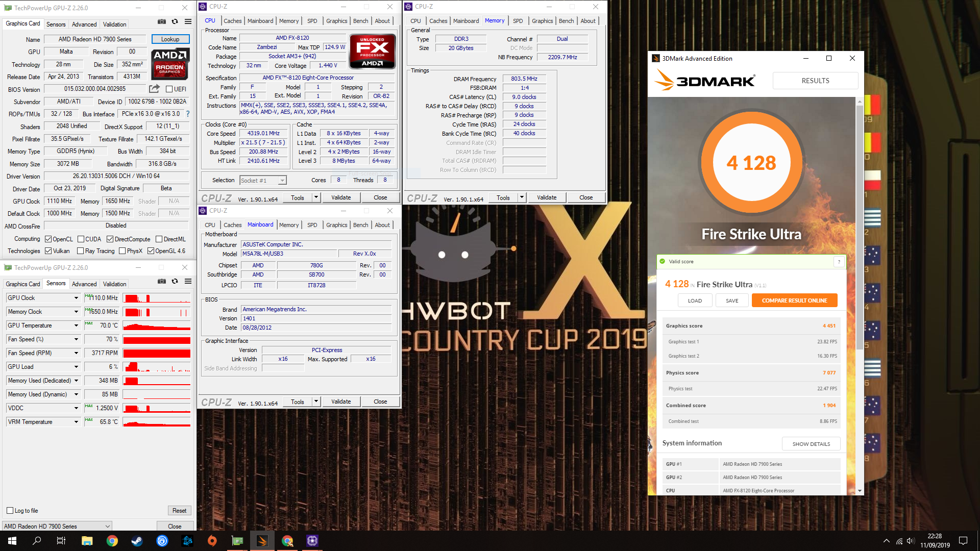Click COMPARE RESULT ONLINE in 3DMark
980x551 pixels.
tap(794, 300)
